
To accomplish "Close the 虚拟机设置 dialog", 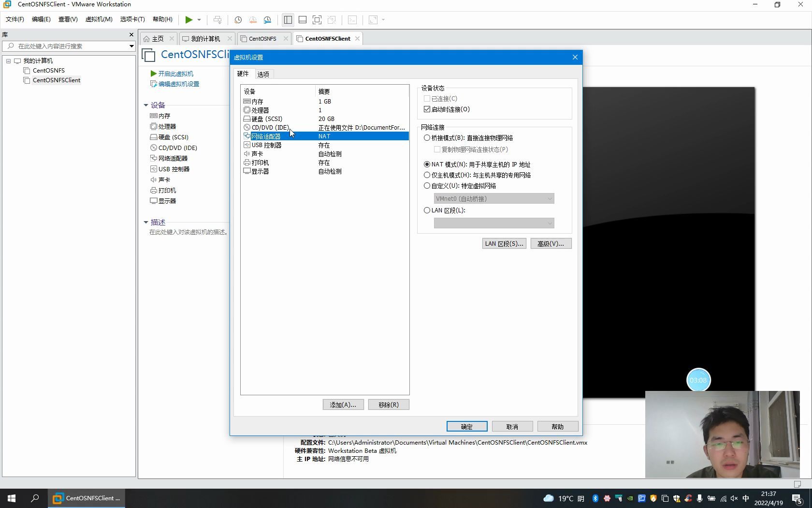I will (575, 57).
